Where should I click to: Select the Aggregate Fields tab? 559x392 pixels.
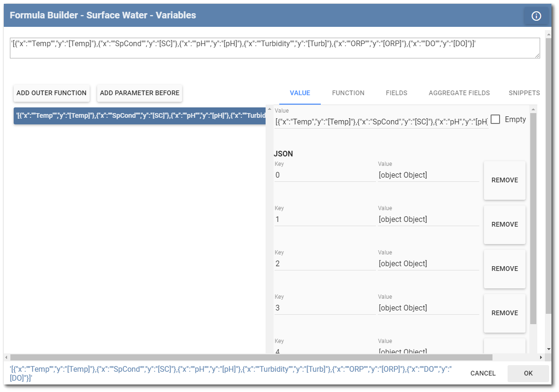(x=459, y=93)
